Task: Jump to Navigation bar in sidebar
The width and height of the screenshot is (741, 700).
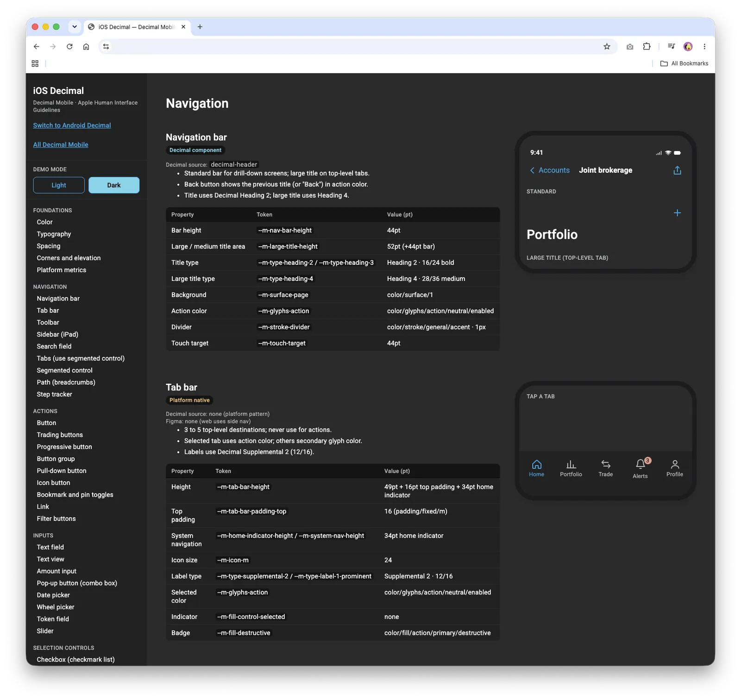Action: pyautogui.click(x=58, y=299)
